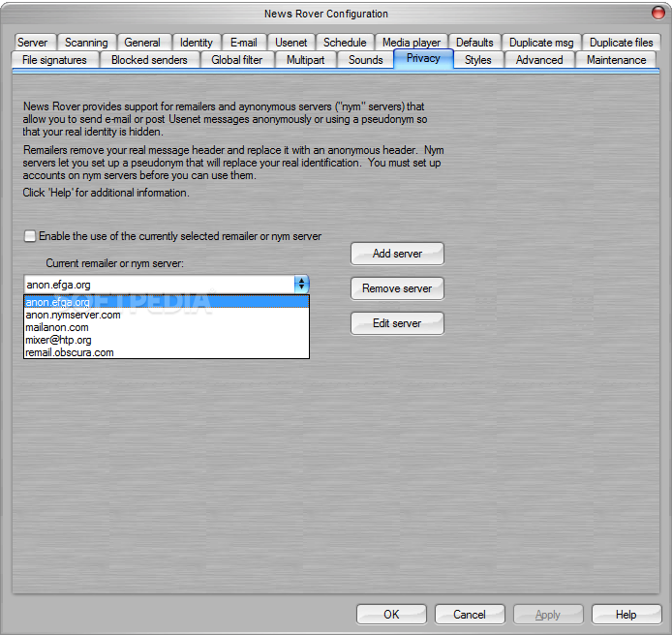672x635 pixels.
Task: Go to Blocked senders tab
Action: pyautogui.click(x=149, y=60)
